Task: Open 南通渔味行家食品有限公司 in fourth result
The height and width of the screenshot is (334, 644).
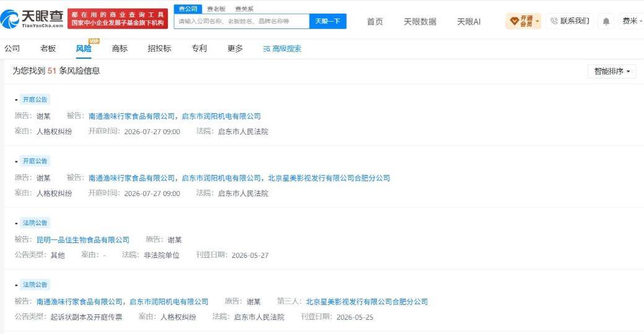Action: 79,302
